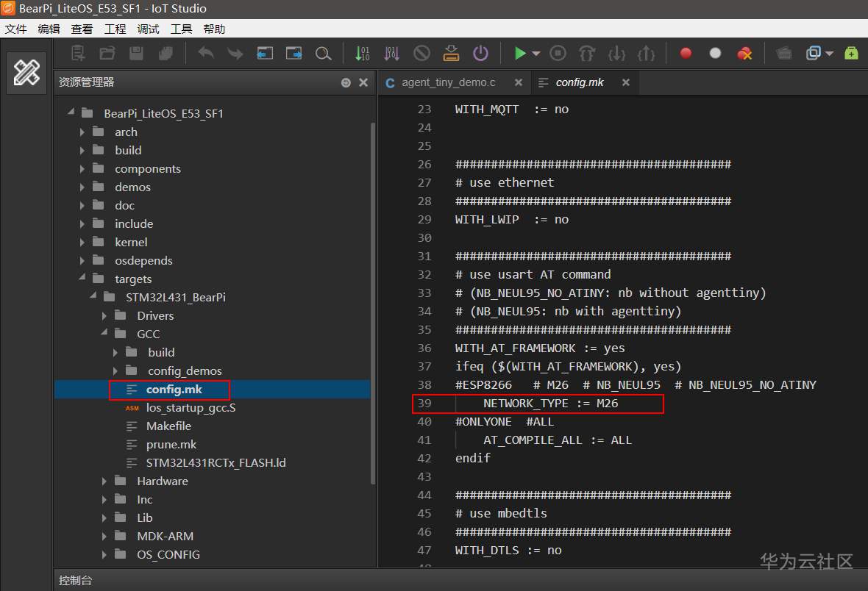Viewport: 868px width, 591px height.
Task: Open the 查看 menu
Action: pyautogui.click(x=82, y=29)
